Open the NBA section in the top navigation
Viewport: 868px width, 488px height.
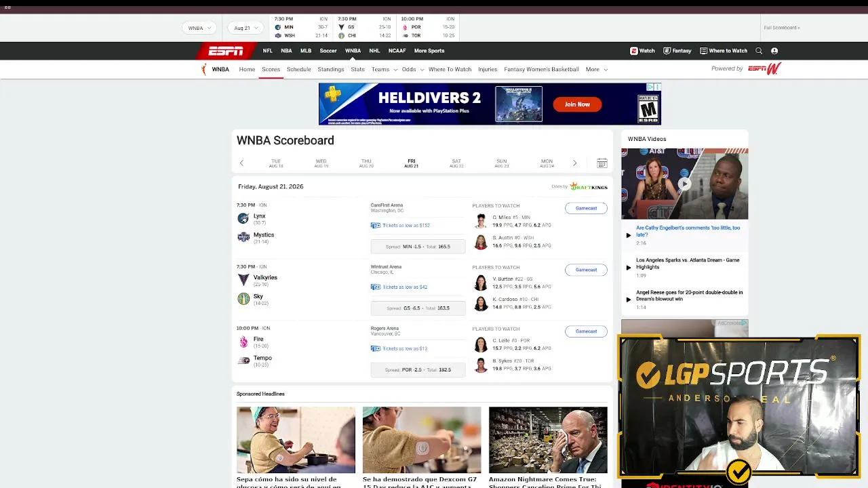pyautogui.click(x=287, y=51)
